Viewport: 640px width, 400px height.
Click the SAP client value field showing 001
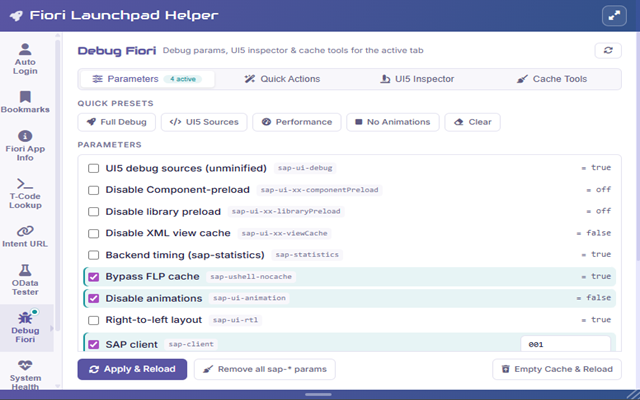coord(565,344)
